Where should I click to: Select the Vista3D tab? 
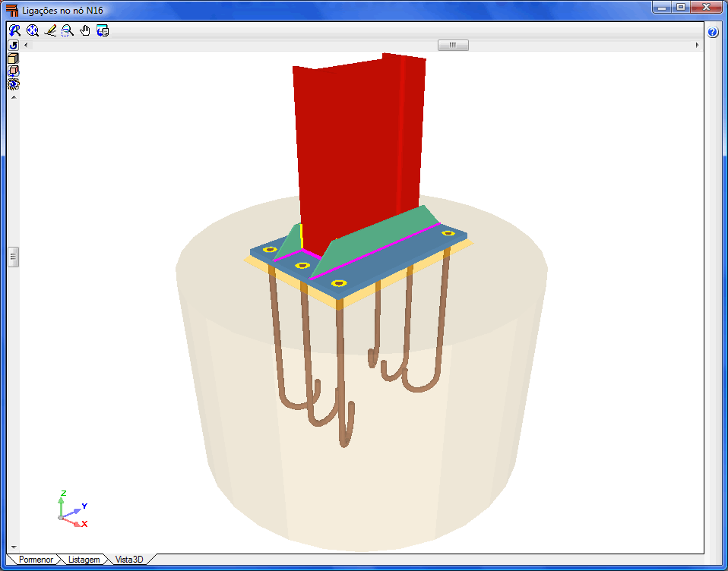point(129,560)
